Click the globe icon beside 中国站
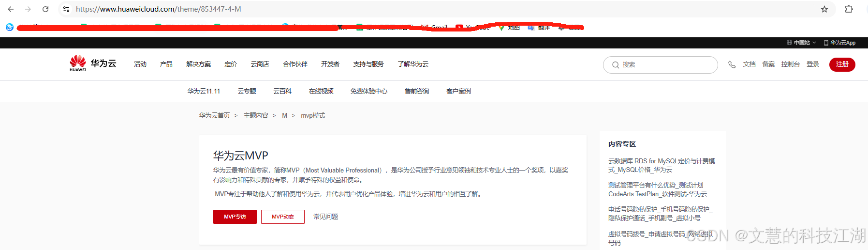Viewport: 868px width, 250px height. [789, 43]
